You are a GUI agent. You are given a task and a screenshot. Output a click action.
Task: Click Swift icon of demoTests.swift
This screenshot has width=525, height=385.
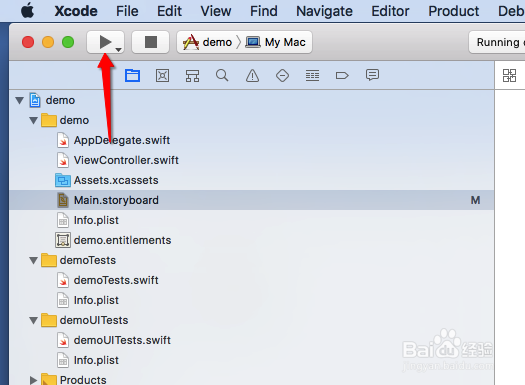[x=63, y=280]
